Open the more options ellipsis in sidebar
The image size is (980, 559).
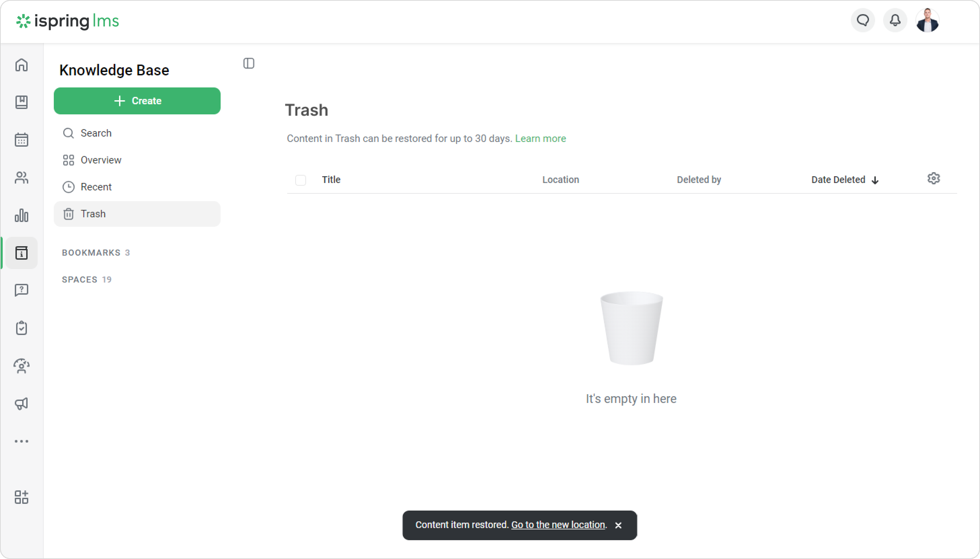[22, 441]
